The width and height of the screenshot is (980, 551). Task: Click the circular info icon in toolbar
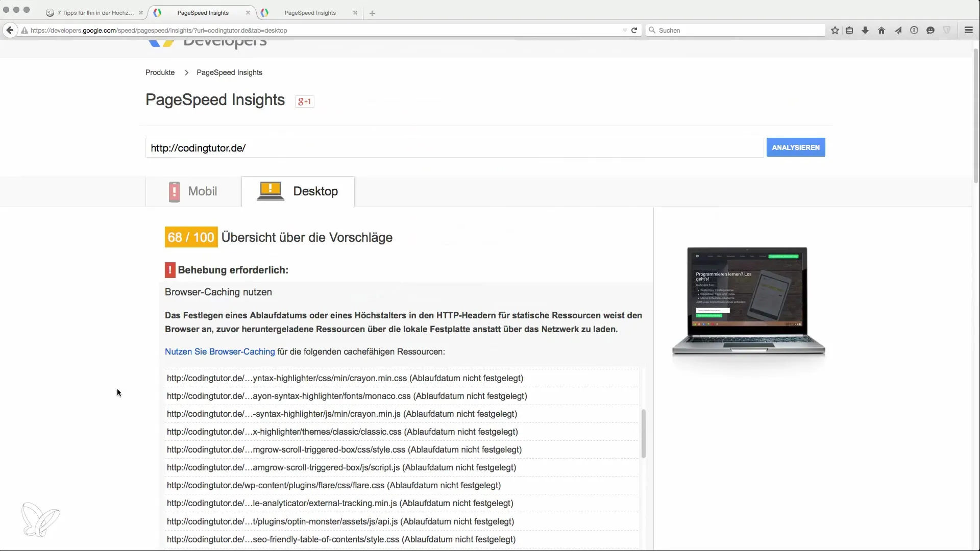(x=914, y=30)
